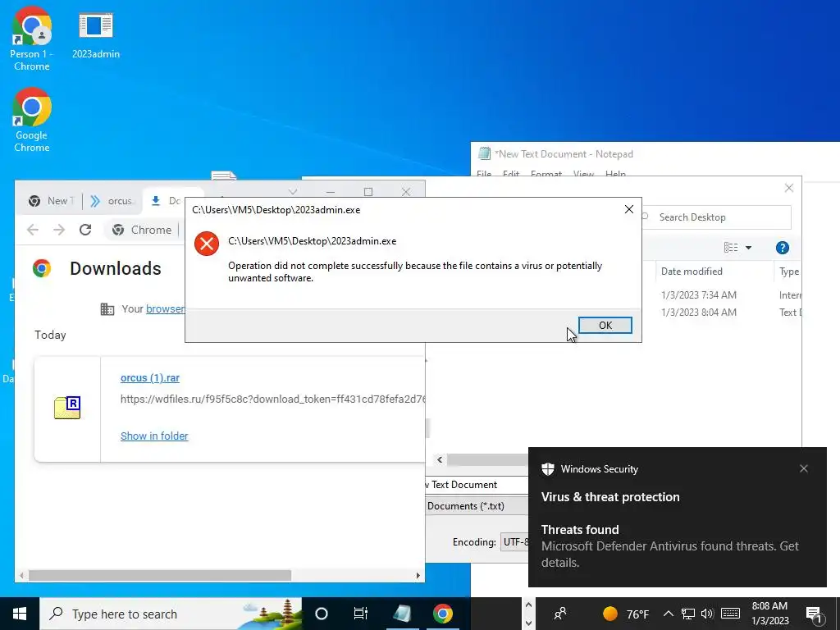This screenshot has height=630, width=840.
Task: Open Cortana circle on taskbar
Action: point(321,614)
